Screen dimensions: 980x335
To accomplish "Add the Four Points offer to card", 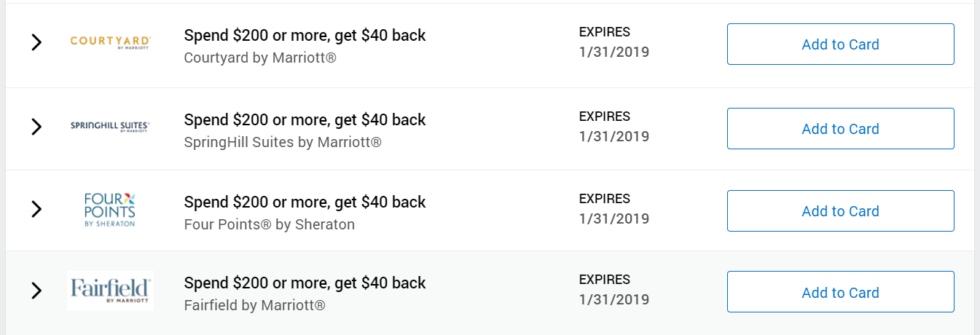I will [x=840, y=211].
